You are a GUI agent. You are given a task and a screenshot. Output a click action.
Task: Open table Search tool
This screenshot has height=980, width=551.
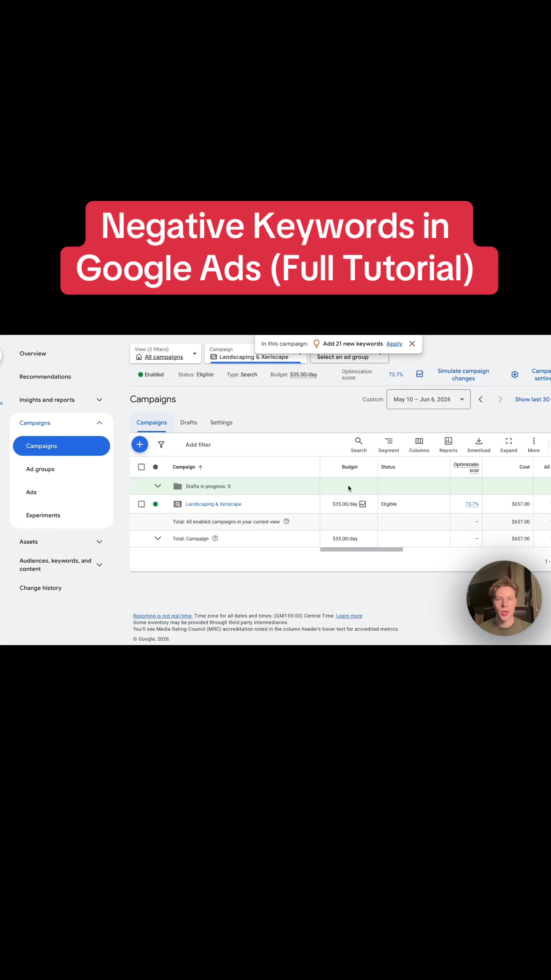[x=358, y=445]
